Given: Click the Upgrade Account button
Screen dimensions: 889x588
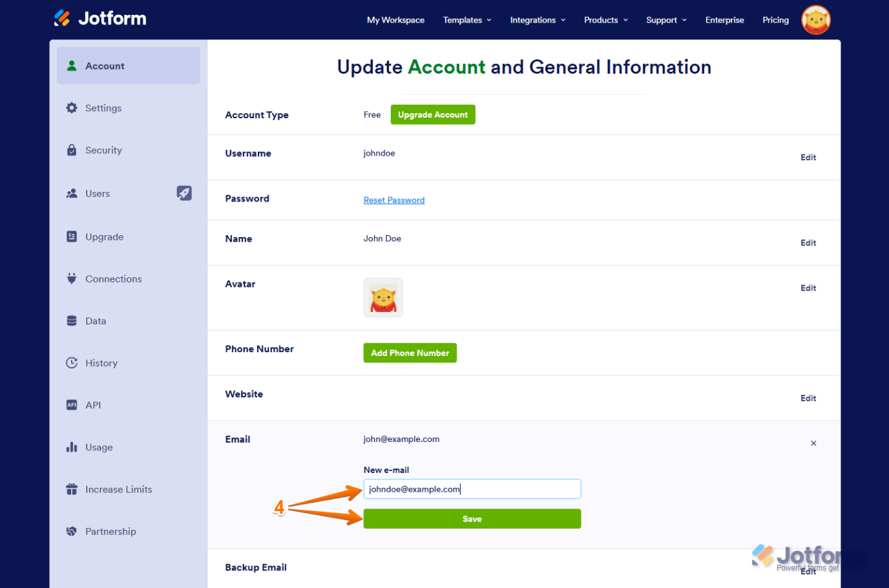Looking at the screenshot, I should click(x=433, y=114).
